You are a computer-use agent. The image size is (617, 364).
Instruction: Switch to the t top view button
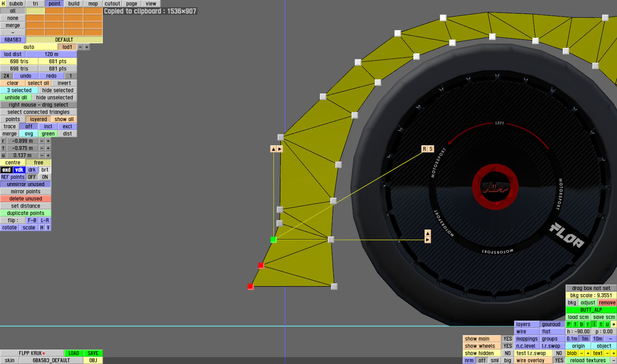pos(601,324)
